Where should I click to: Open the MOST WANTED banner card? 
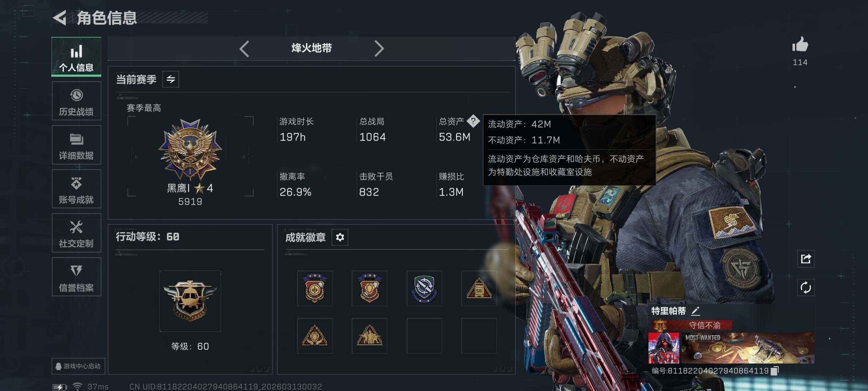click(x=748, y=348)
